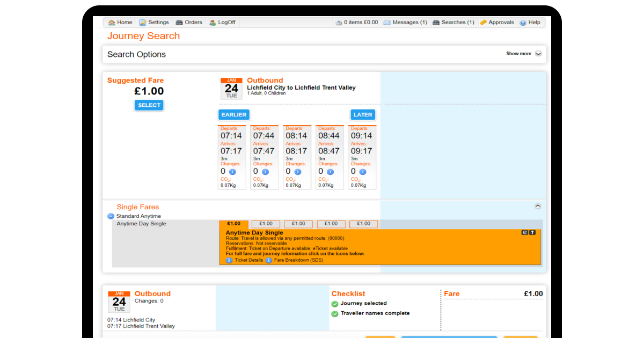Click '07:14 Lichfield City' summary text

131,320
